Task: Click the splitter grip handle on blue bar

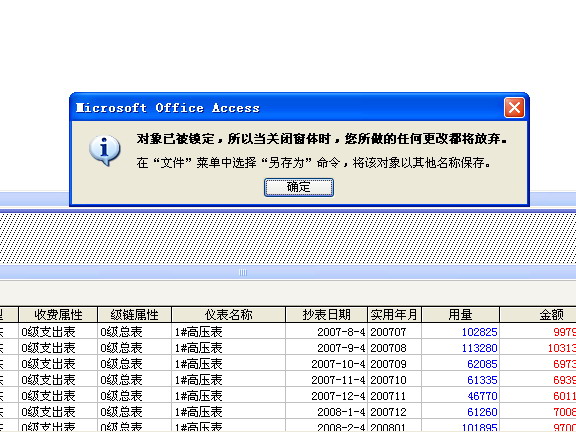Action: coord(242,272)
